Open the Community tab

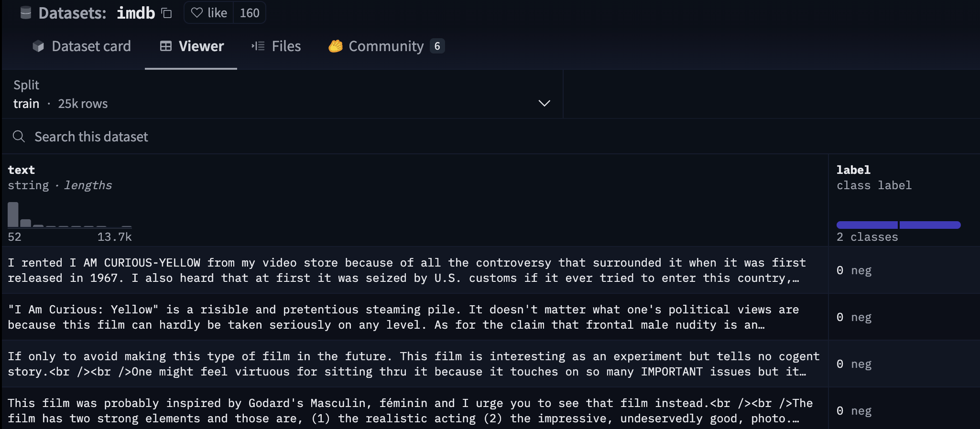tap(386, 46)
